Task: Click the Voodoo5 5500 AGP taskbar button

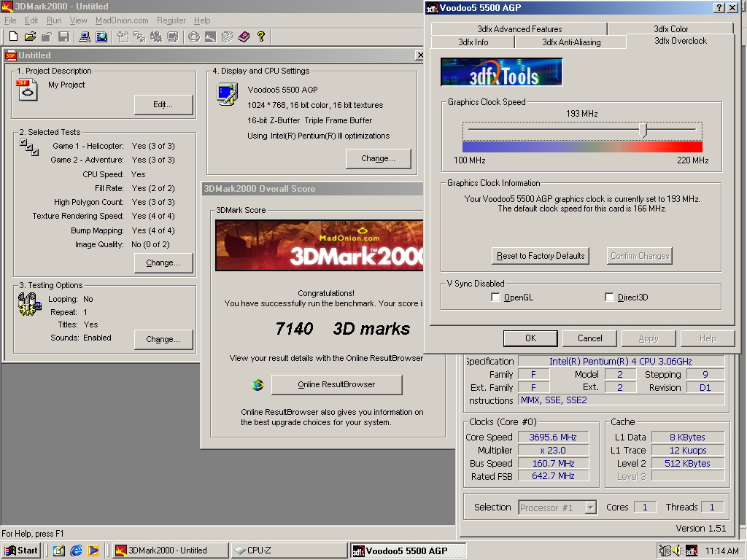Action: (408, 551)
